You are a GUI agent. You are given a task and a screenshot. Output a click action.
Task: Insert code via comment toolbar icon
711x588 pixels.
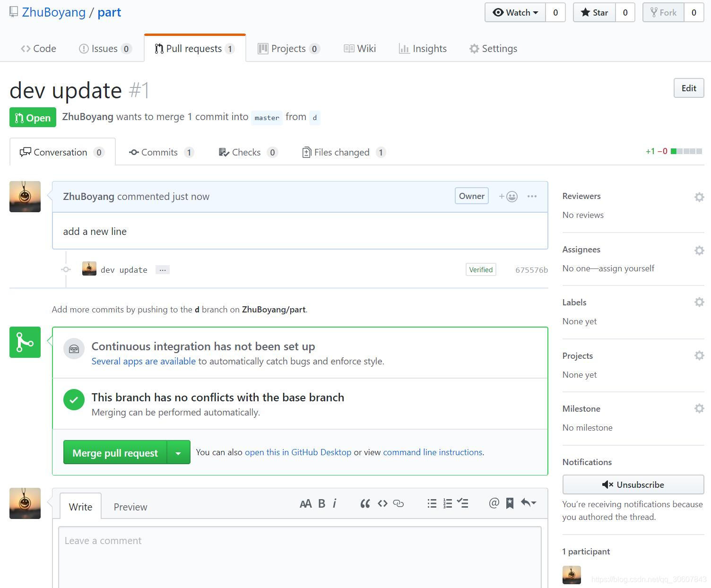coord(382,503)
